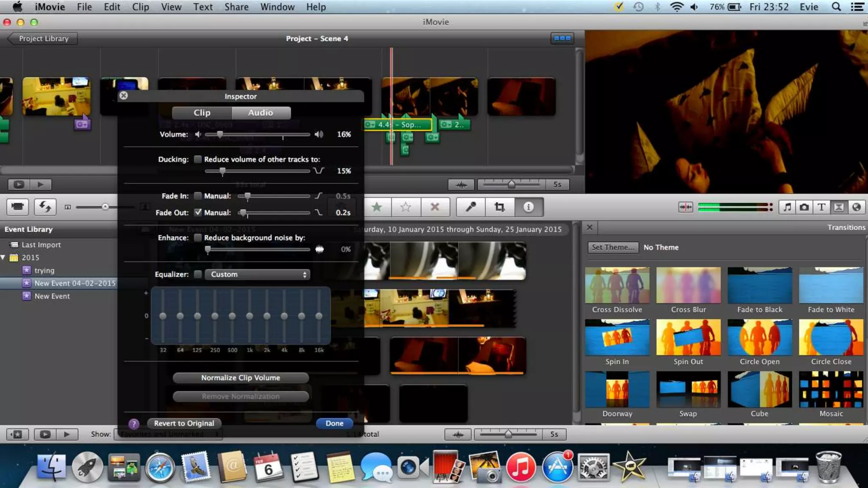Open the transitions browser icon

tap(839, 207)
